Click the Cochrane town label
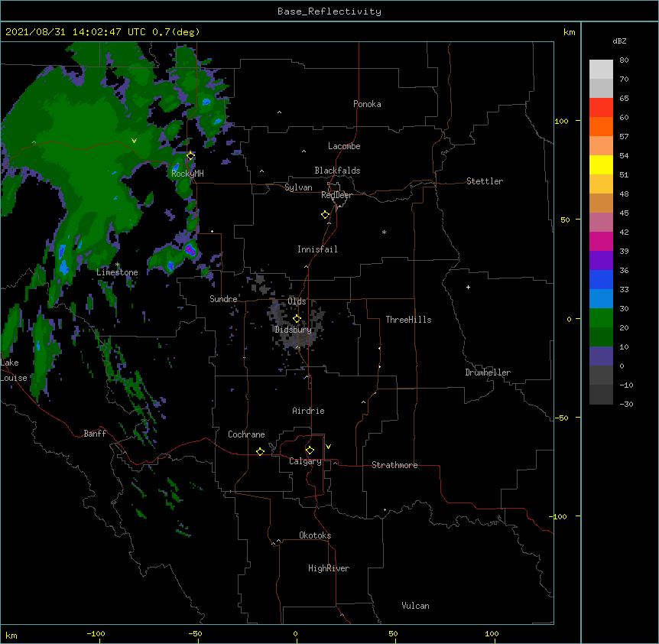 click(x=246, y=434)
